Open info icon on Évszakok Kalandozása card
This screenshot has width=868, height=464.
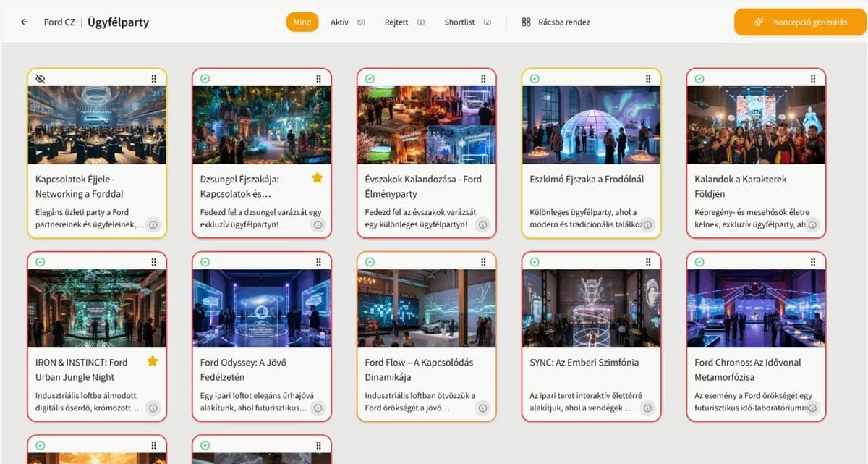point(483,224)
